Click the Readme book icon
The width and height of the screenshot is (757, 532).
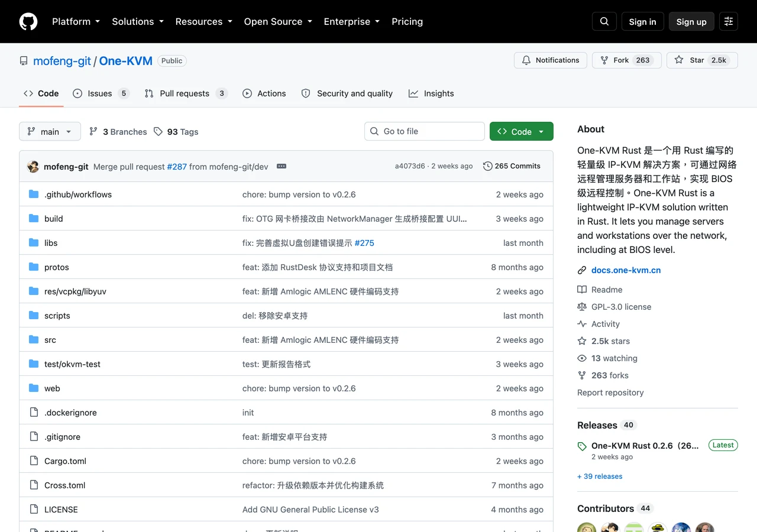pos(582,290)
